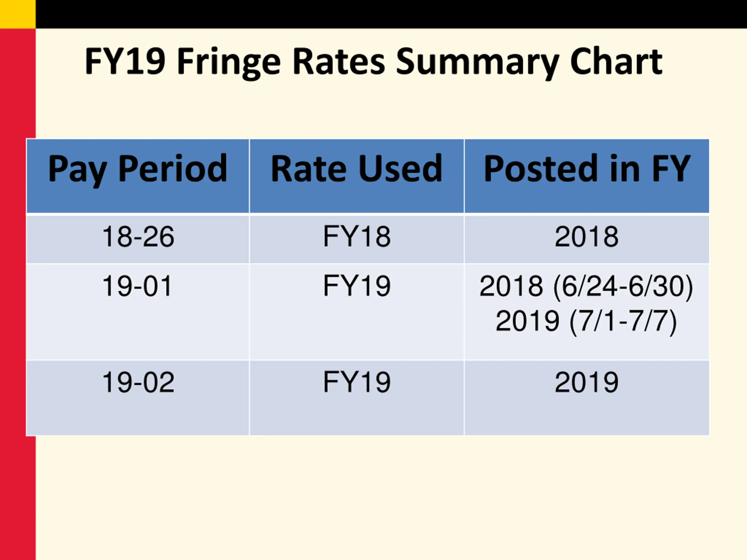Image resolution: width=747 pixels, height=560 pixels.
Task: Select the 2018 cell in the 18-26 row
Action: [x=587, y=237]
